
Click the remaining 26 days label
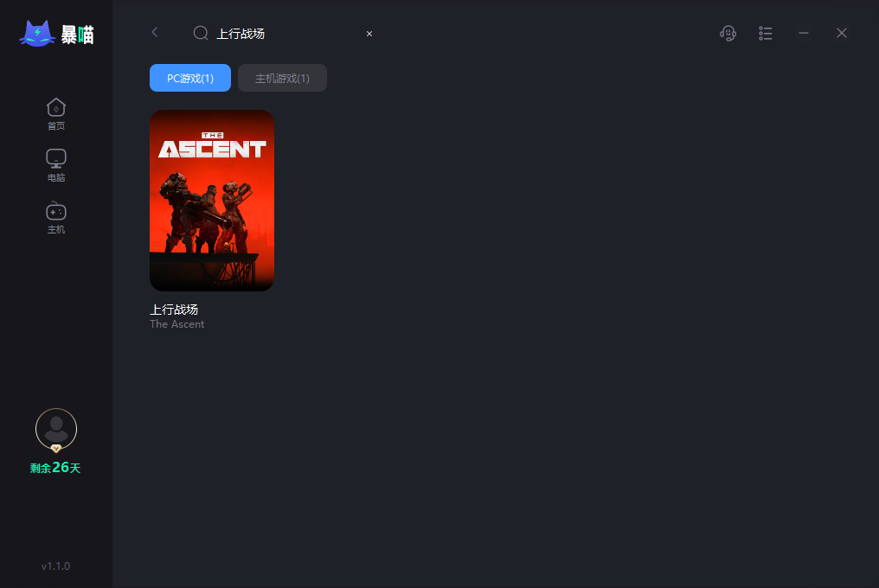tap(55, 468)
